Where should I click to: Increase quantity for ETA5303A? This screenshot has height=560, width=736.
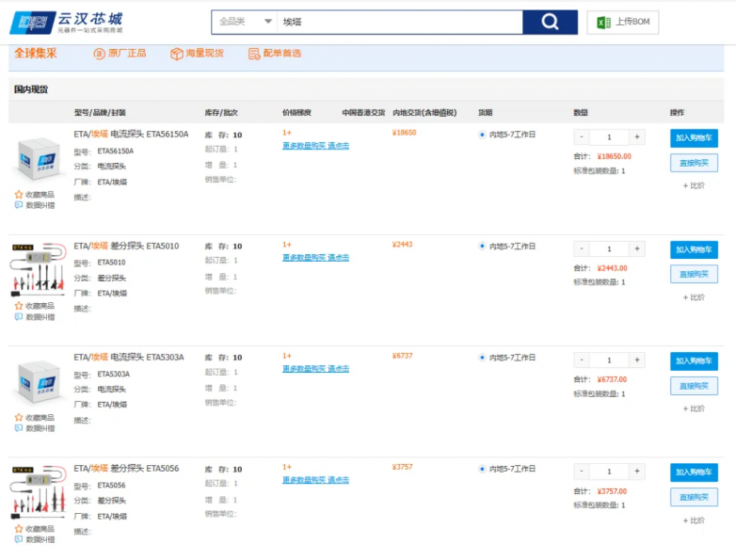637,360
